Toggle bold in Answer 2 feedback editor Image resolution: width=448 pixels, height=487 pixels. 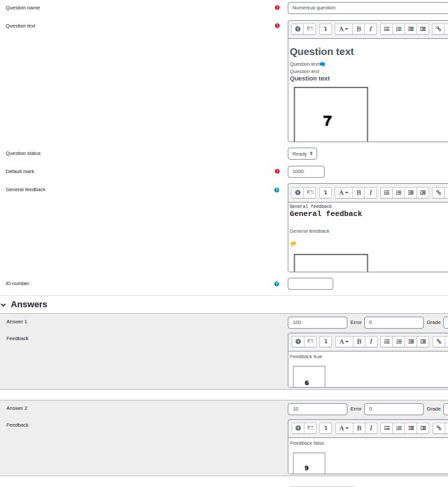click(x=359, y=428)
